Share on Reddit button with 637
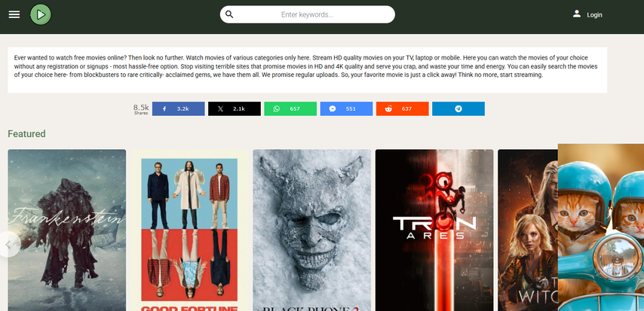Screen dimensions: 644x311 tap(403, 108)
